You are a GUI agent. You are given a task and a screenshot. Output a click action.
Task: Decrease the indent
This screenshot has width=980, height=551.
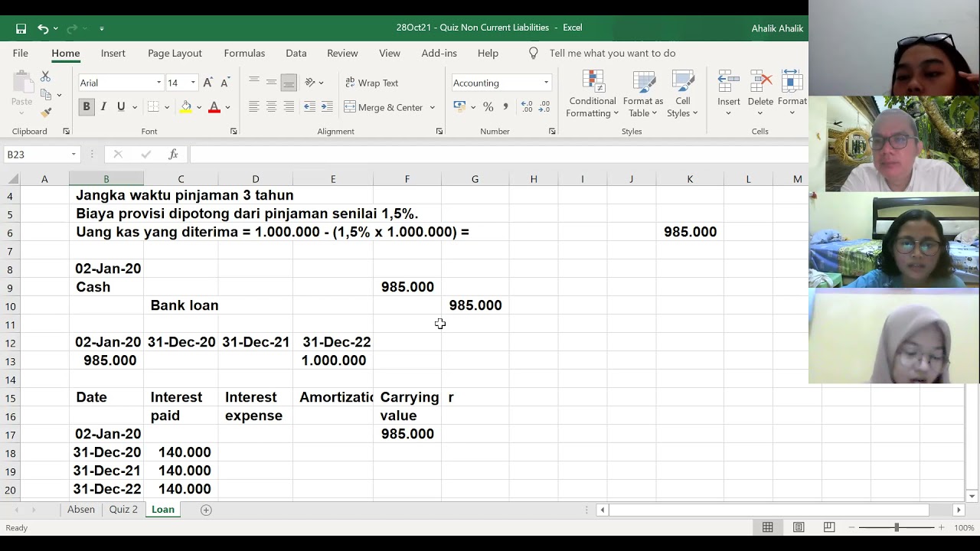[x=309, y=107]
